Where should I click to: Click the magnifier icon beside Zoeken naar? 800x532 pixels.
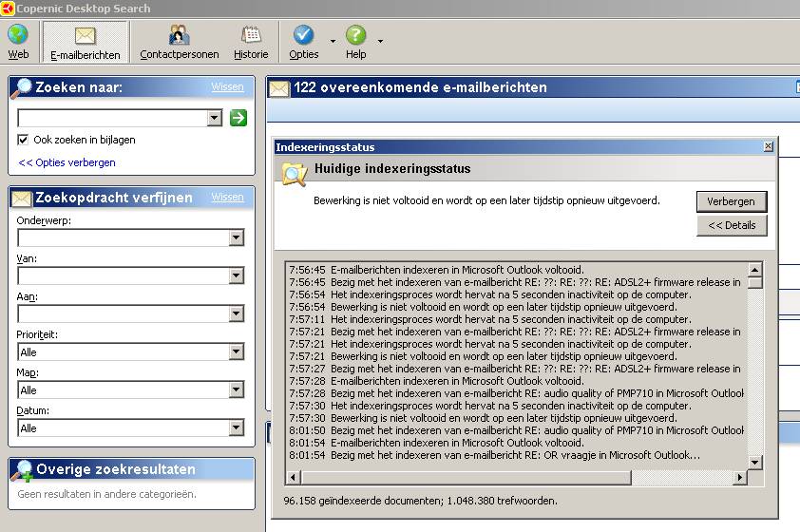[x=22, y=87]
